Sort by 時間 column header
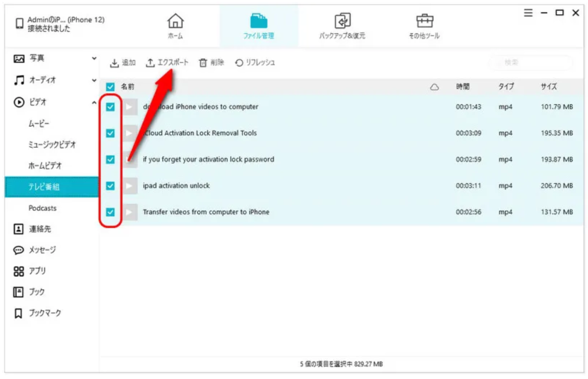 [463, 87]
